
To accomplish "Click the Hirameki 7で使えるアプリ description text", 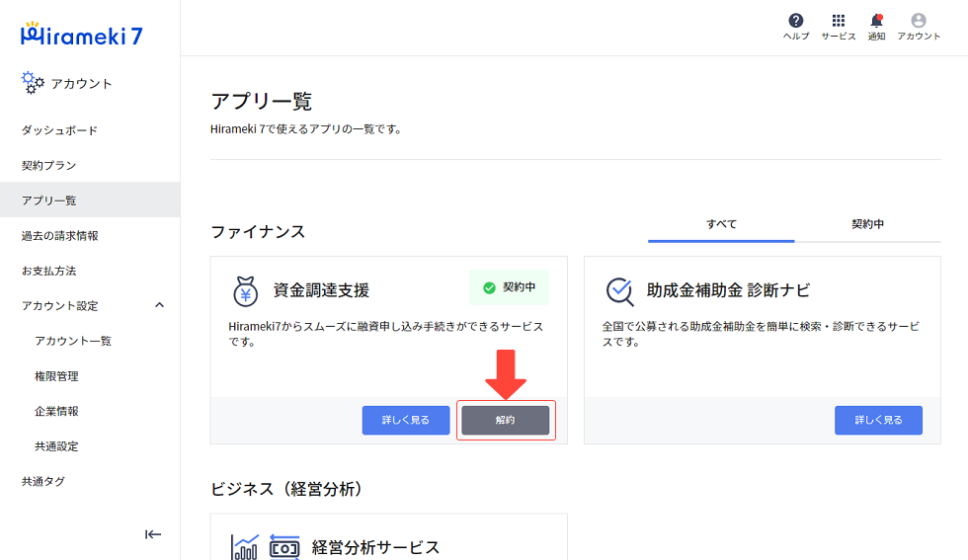I will click(x=306, y=129).
